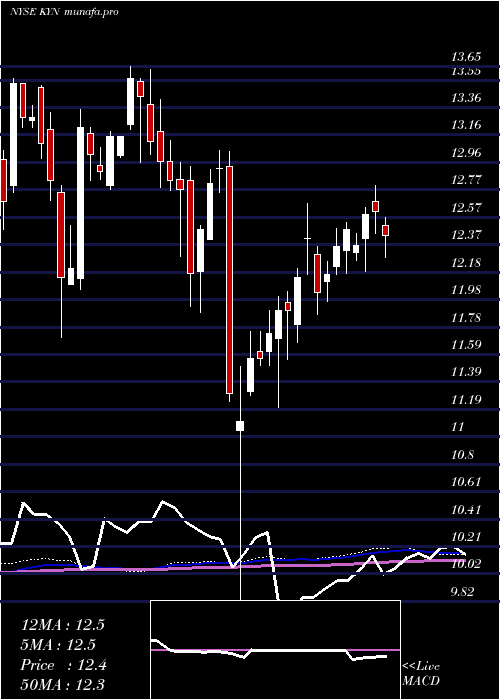The width and height of the screenshot is (500, 700).
Task: Click the 12.57 price axis label
Action: click(x=466, y=208)
